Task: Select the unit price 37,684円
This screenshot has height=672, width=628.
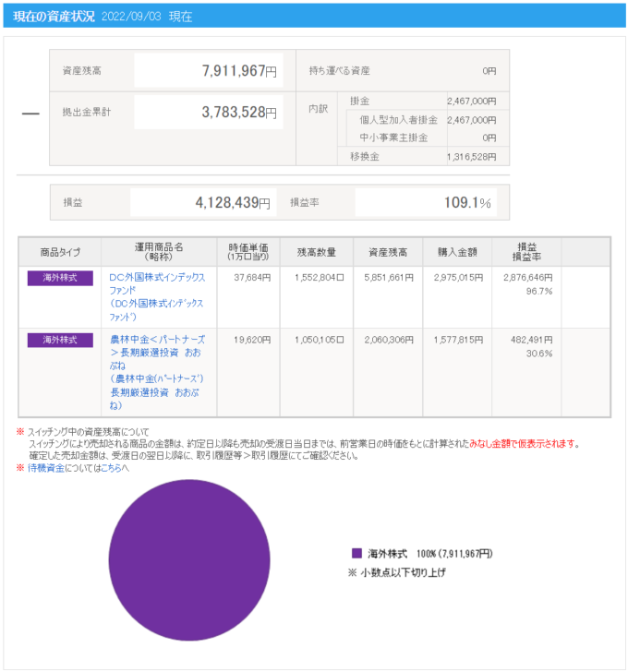Action: [x=252, y=278]
